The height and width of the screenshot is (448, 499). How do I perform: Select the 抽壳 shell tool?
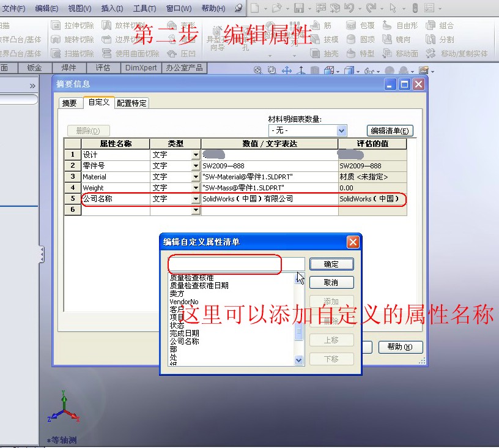coord(324,53)
